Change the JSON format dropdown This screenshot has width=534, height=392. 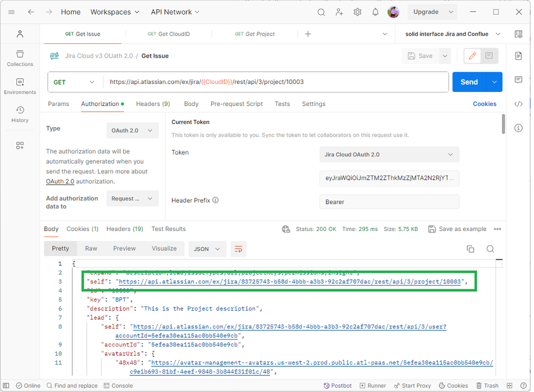point(207,249)
